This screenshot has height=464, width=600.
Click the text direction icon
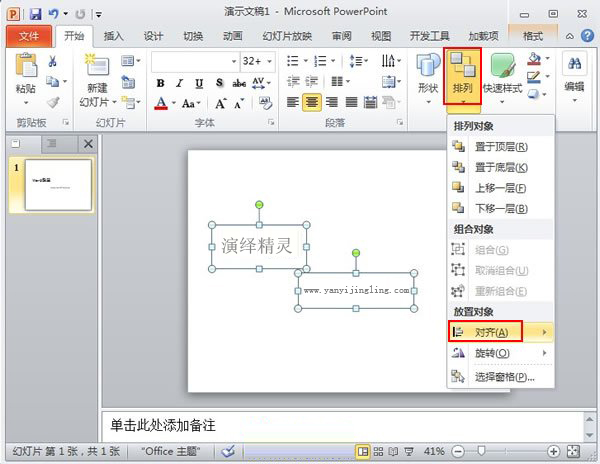click(390, 60)
